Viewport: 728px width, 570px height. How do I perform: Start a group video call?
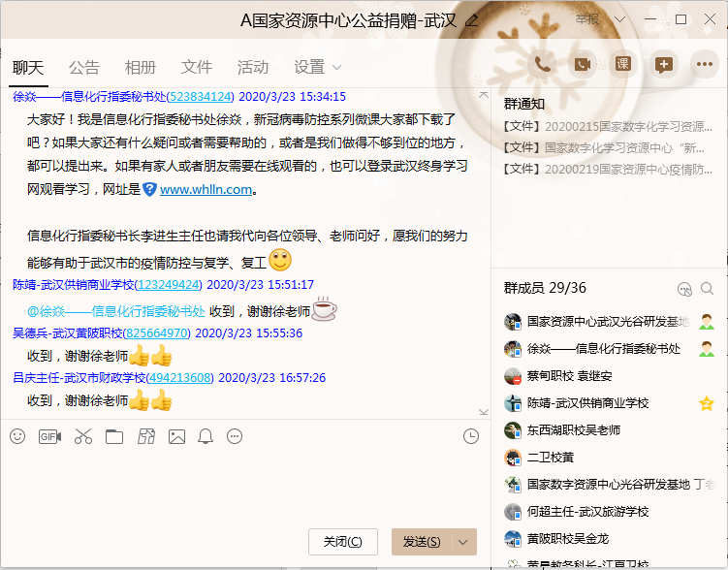click(583, 64)
